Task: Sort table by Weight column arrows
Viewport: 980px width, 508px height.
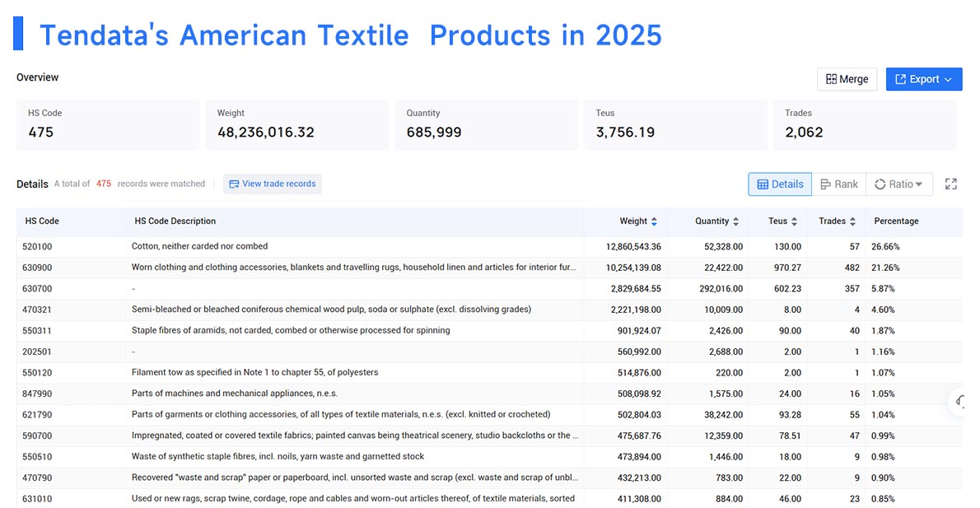Action: [654, 221]
